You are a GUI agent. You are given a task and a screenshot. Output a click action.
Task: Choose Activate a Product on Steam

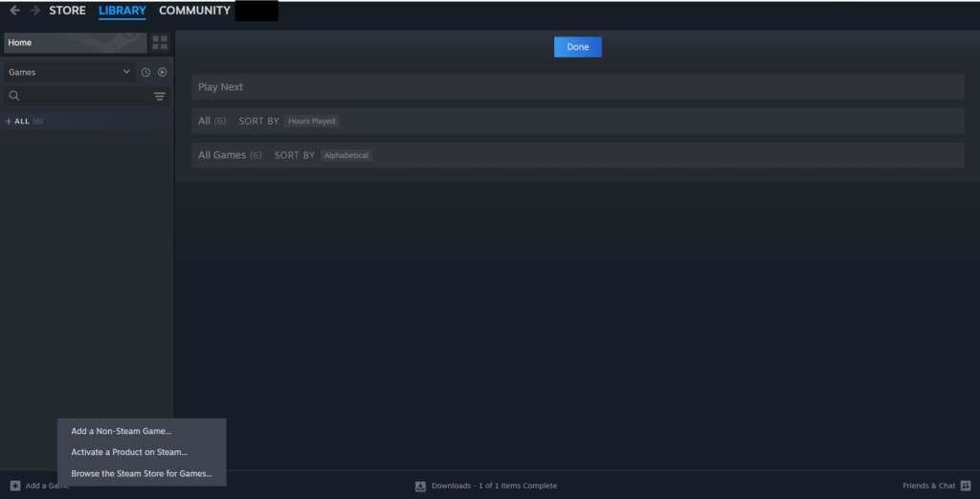point(142,452)
